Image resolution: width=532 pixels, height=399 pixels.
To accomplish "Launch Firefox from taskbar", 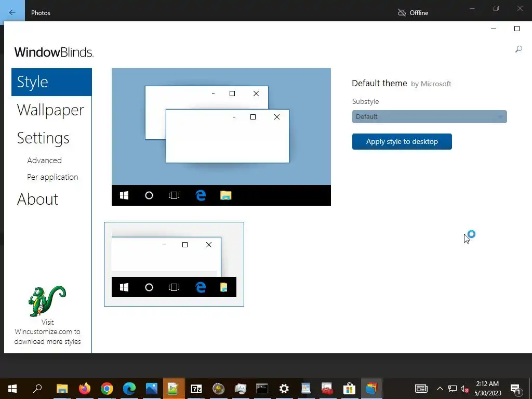I will 85,389.
